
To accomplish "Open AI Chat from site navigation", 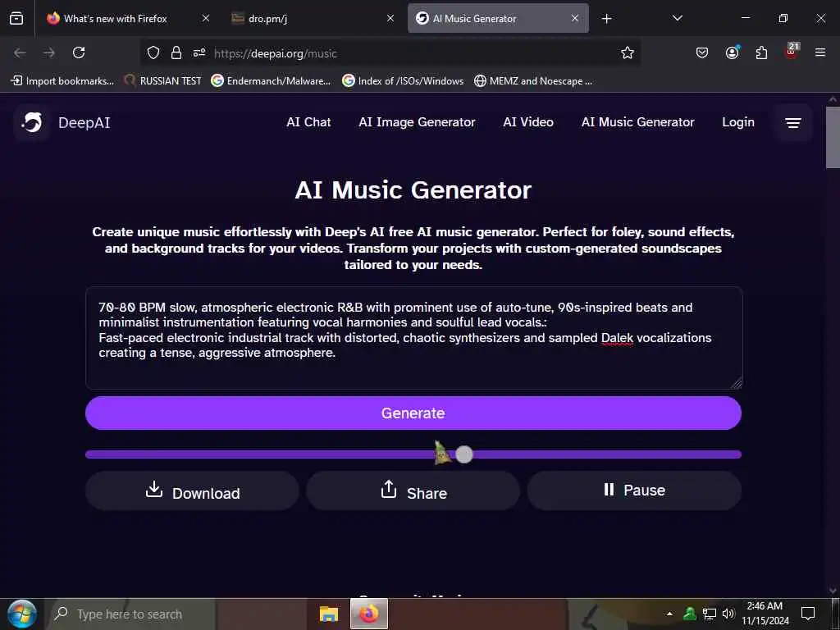I will coord(308,122).
